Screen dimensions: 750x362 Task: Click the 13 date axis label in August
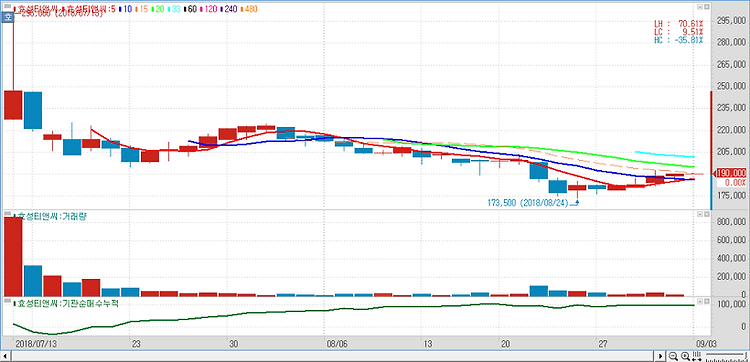(x=429, y=343)
